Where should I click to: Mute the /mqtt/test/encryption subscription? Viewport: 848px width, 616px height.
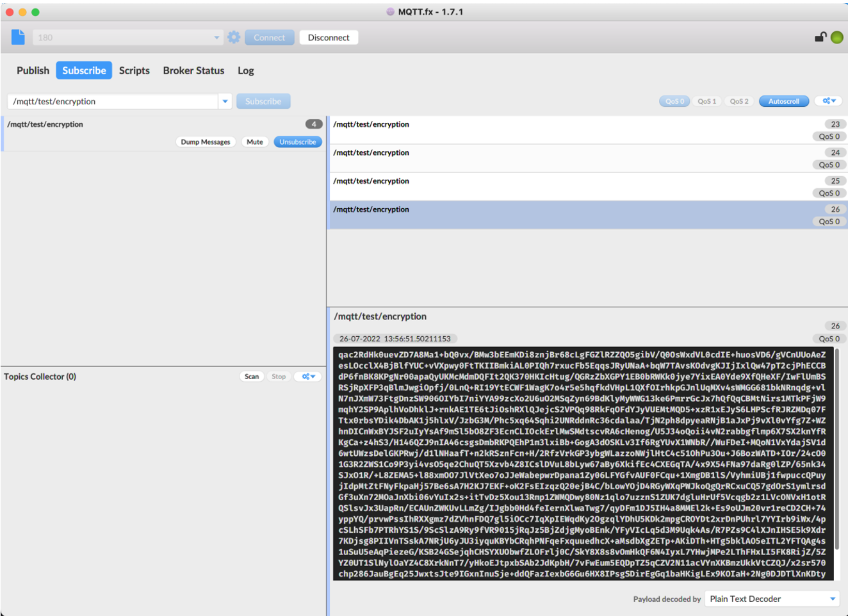(255, 142)
